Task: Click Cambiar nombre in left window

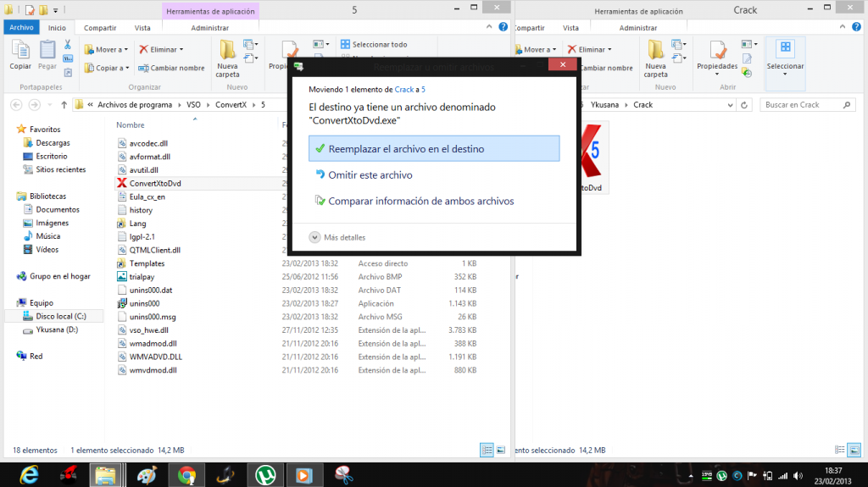Action: tap(171, 68)
